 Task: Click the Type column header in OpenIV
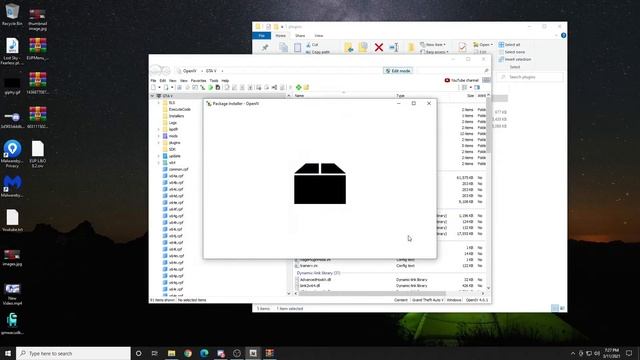point(400,96)
